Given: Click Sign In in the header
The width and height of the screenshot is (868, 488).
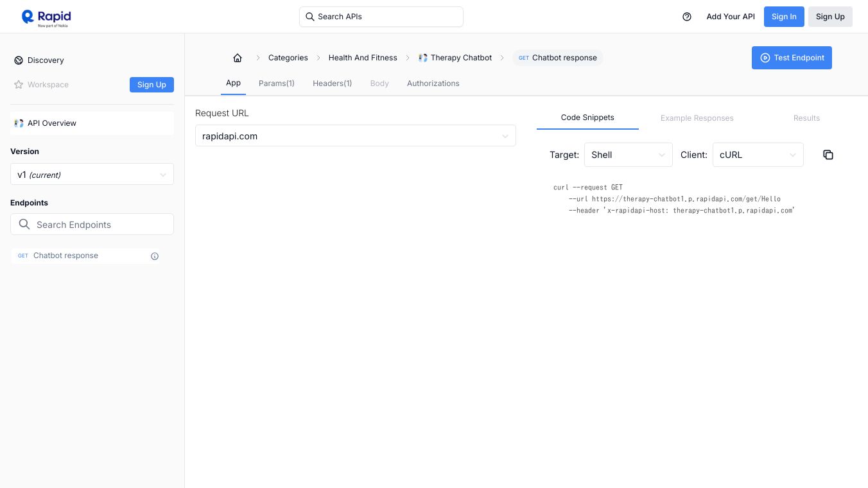Looking at the screenshot, I should pos(784,17).
